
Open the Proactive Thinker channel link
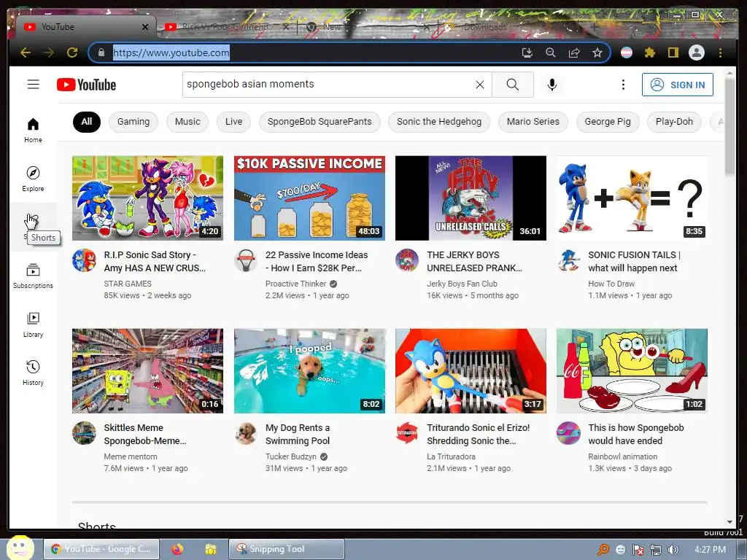click(x=296, y=284)
